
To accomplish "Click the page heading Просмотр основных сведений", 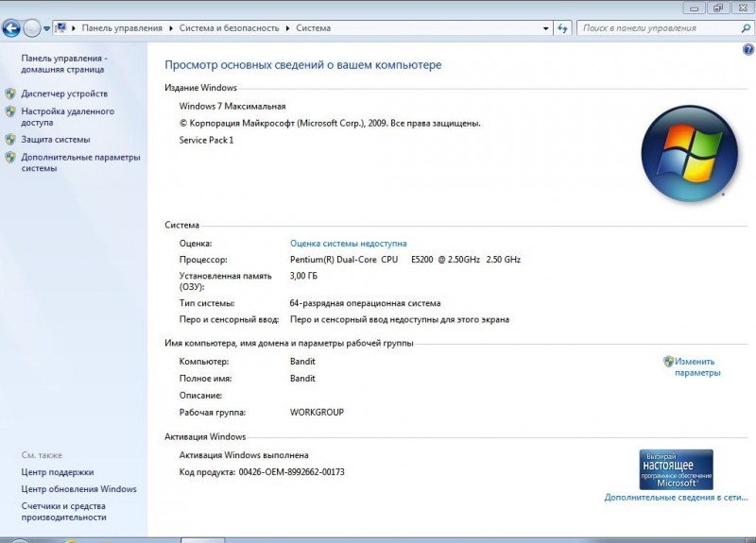I will point(302,65).
